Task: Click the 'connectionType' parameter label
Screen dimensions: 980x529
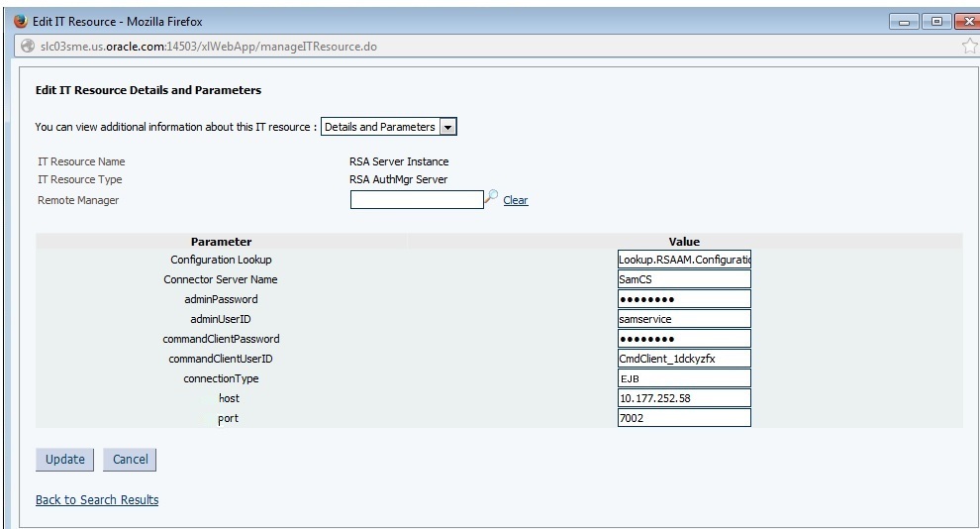Action: click(221, 378)
